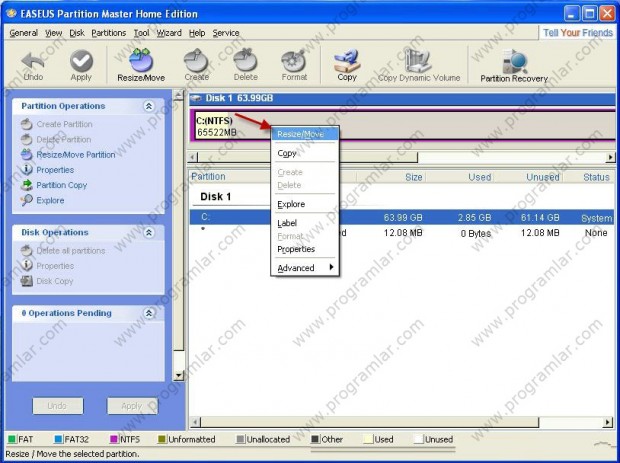Click Properties icon under Partition Operations

(26, 170)
